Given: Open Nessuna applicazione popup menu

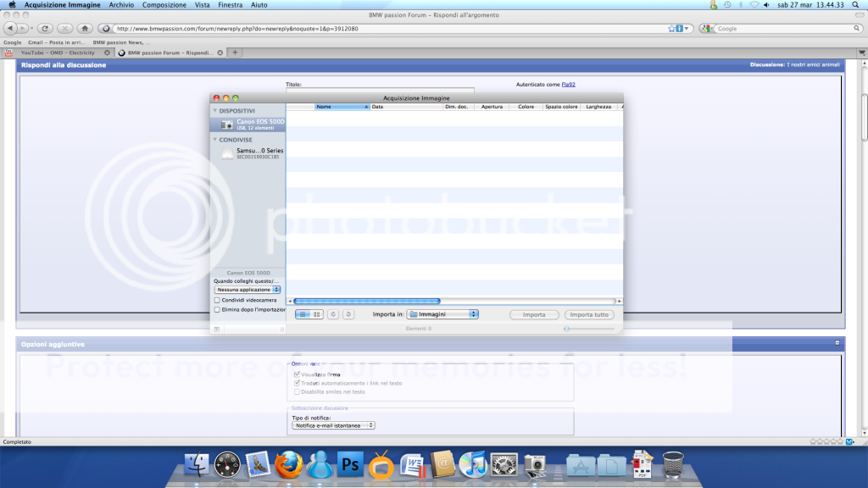Looking at the screenshot, I should [x=248, y=290].
